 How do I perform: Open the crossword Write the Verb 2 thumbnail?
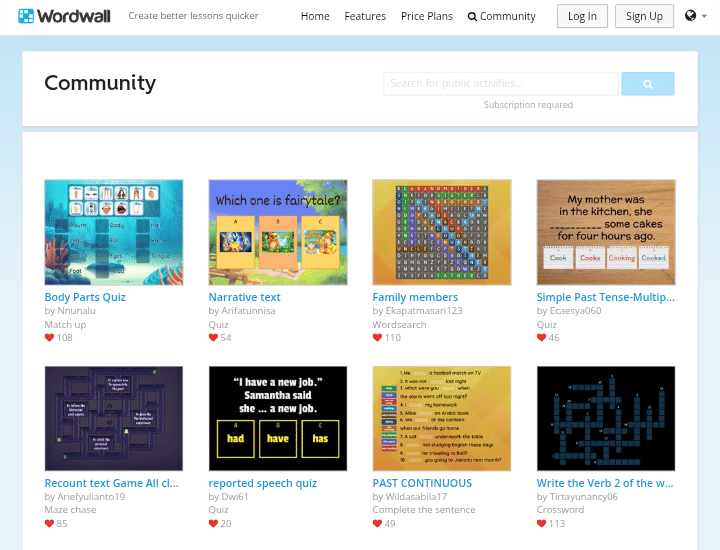pyautogui.click(x=606, y=418)
